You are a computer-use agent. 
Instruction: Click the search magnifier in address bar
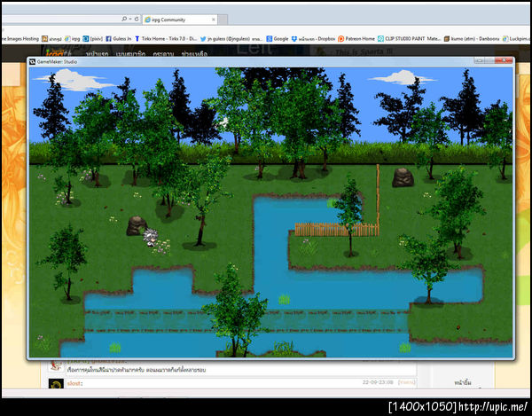124,19
